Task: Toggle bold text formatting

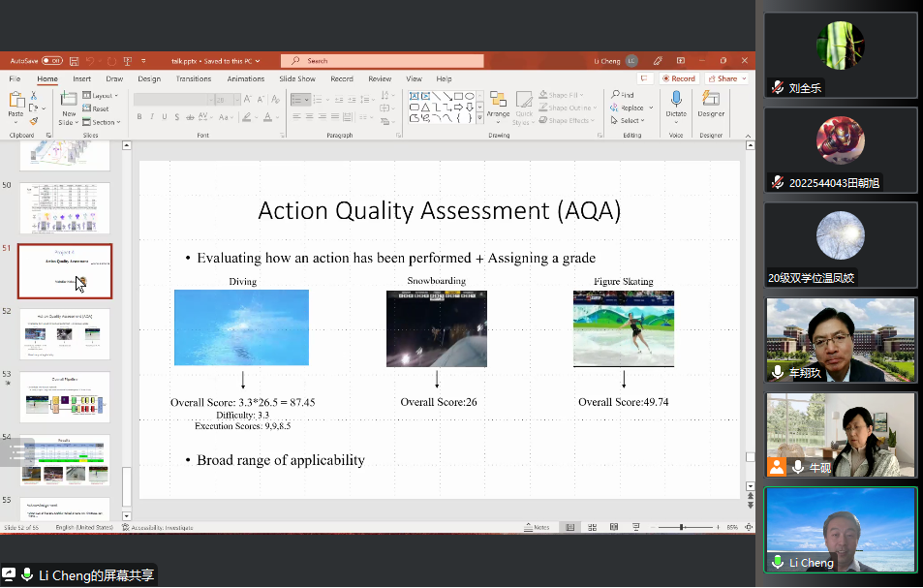Action: tap(139, 117)
